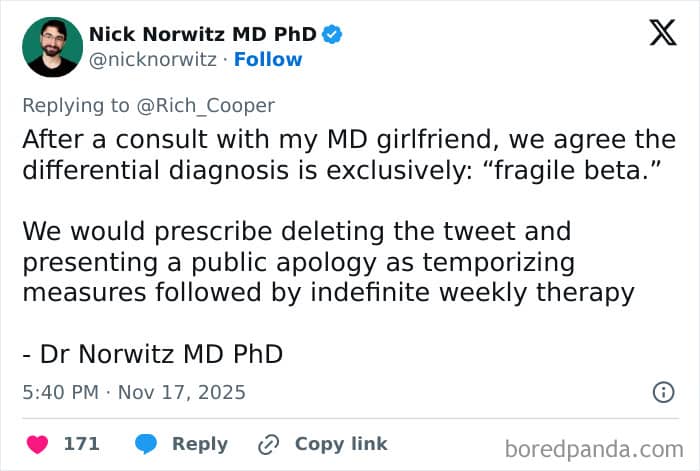Click the boredpanda.com watermark
700x471 pixels.
(x=594, y=449)
